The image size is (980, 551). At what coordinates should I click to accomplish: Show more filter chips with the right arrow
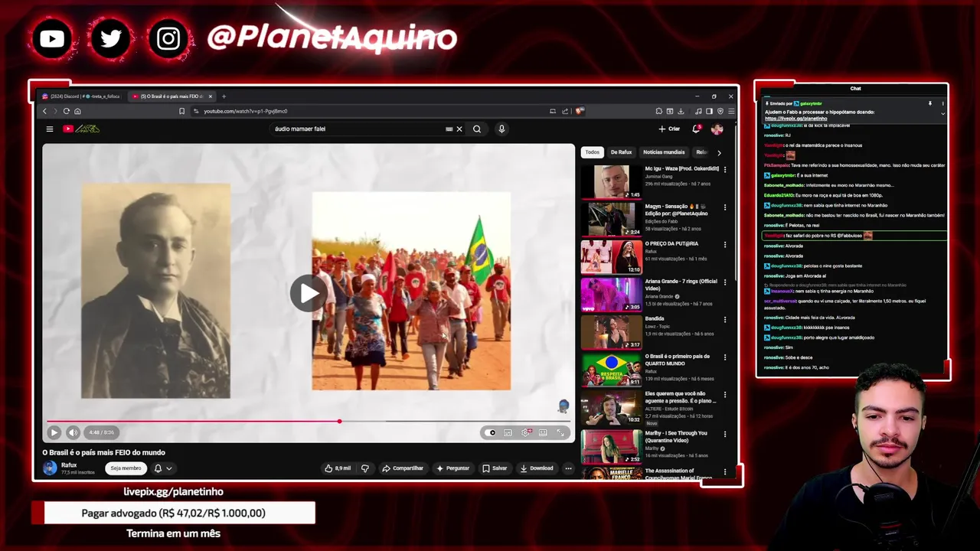click(719, 152)
